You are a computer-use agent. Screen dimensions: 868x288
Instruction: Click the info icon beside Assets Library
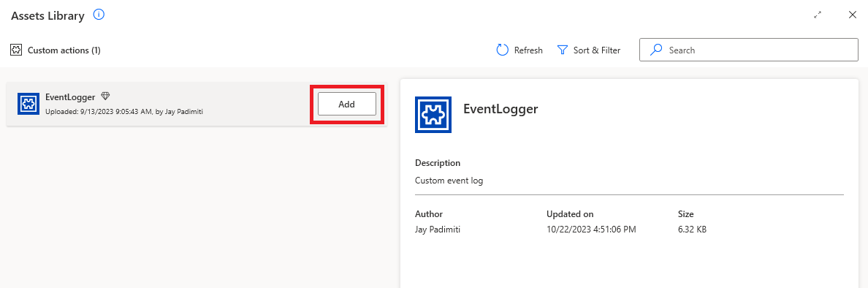click(x=99, y=15)
